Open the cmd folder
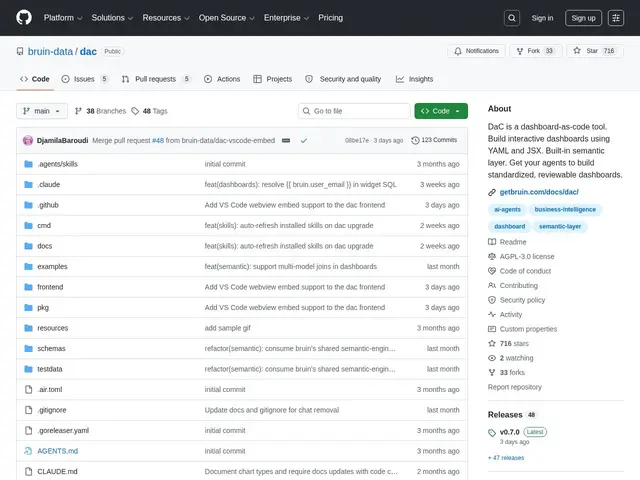 44,225
